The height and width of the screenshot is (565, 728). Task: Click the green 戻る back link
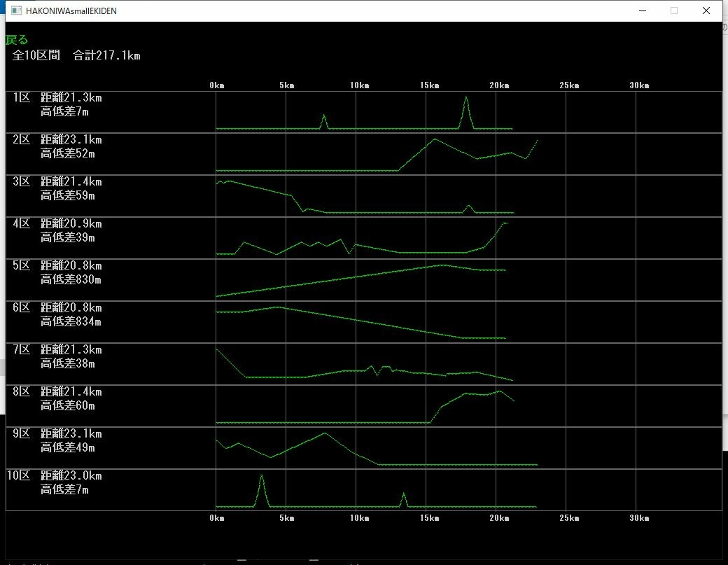pos(17,40)
